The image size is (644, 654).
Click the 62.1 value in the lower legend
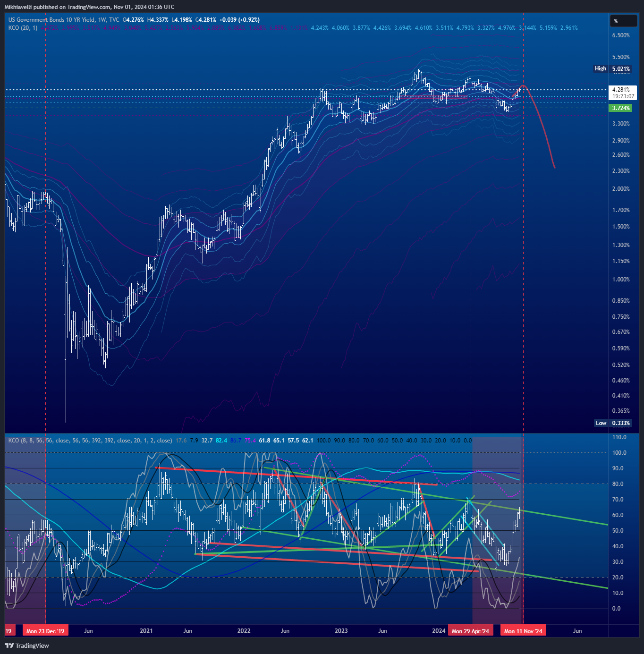(308, 441)
